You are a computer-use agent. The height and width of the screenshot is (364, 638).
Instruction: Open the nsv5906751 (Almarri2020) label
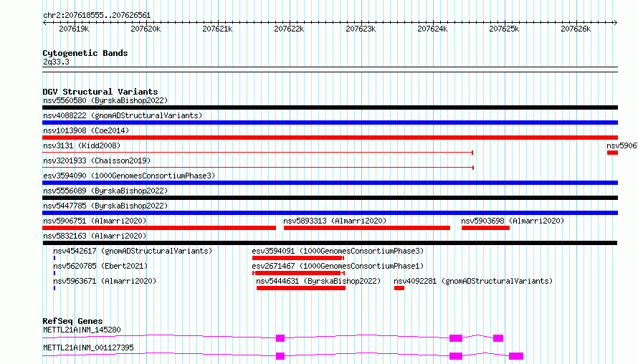(95, 221)
